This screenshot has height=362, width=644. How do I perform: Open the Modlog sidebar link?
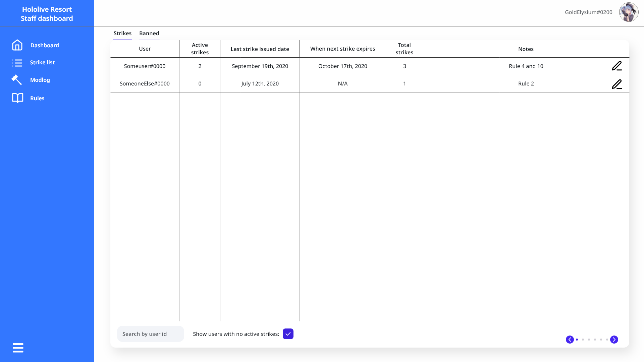(40, 80)
